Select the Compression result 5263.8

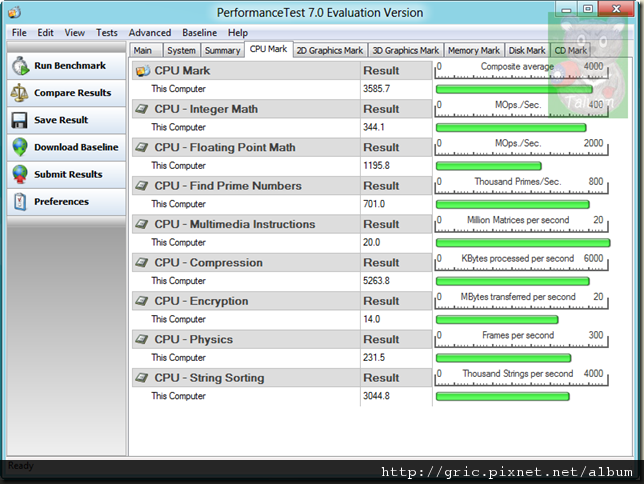376,281
